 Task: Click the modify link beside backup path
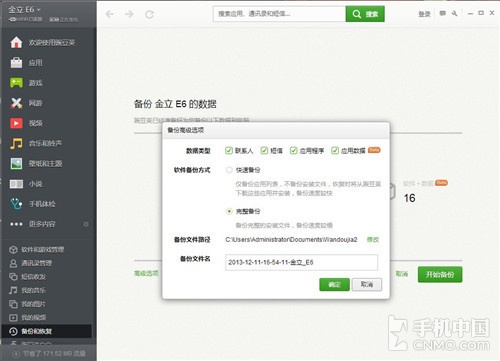[x=373, y=239]
